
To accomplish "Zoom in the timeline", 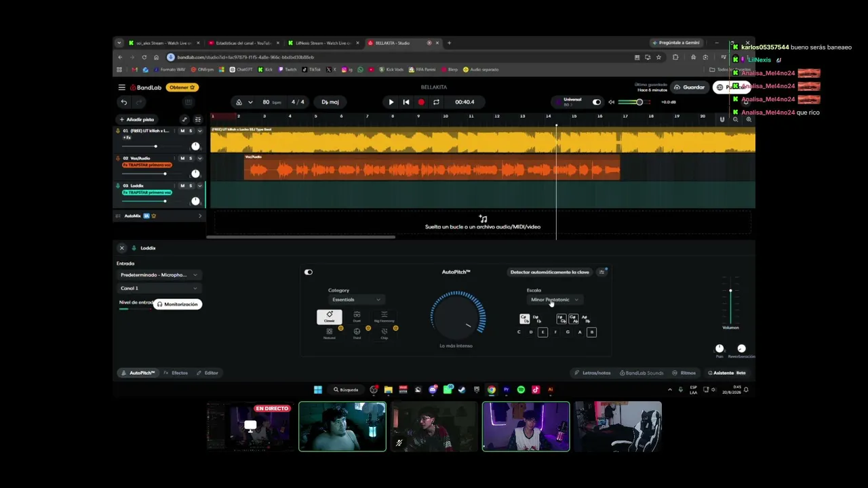I will (749, 119).
